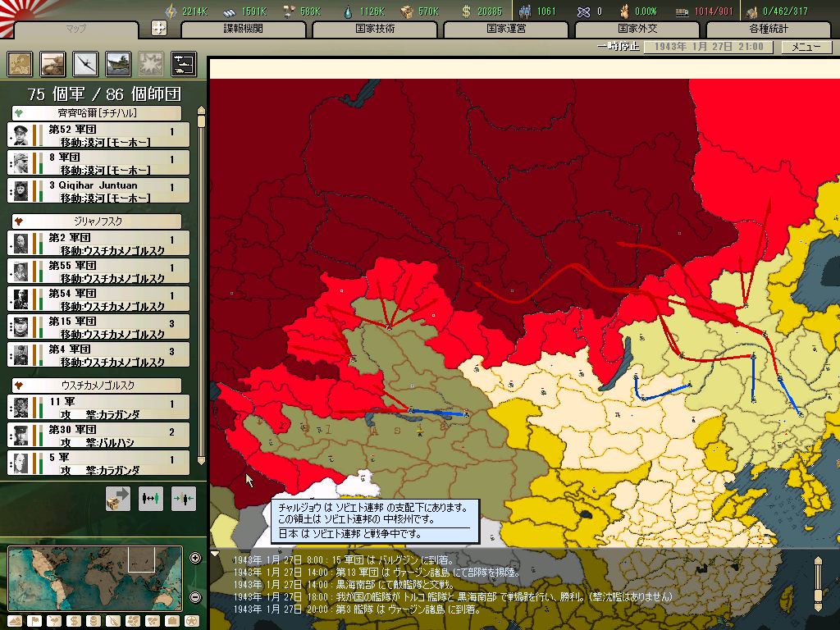Click the energy lightning resource icon
This screenshot has height=630, width=840.
coord(171,11)
